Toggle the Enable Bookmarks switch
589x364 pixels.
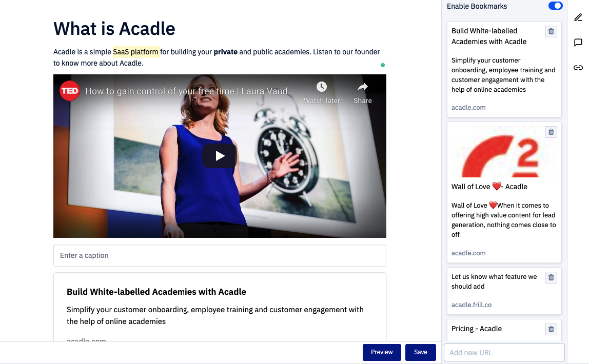pyautogui.click(x=555, y=6)
